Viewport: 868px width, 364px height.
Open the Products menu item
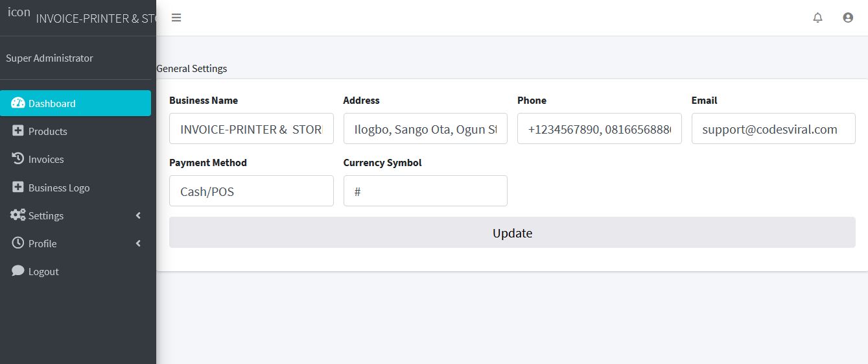pos(75,131)
